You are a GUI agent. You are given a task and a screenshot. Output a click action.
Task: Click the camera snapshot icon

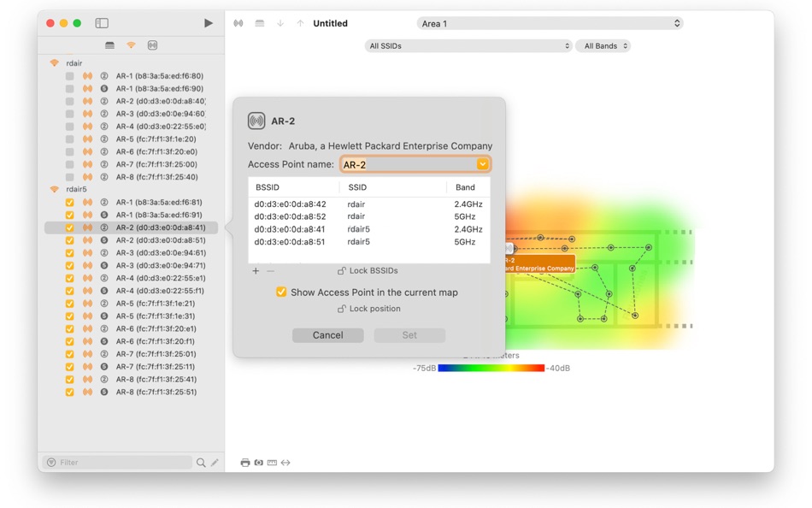click(x=258, y=463)
